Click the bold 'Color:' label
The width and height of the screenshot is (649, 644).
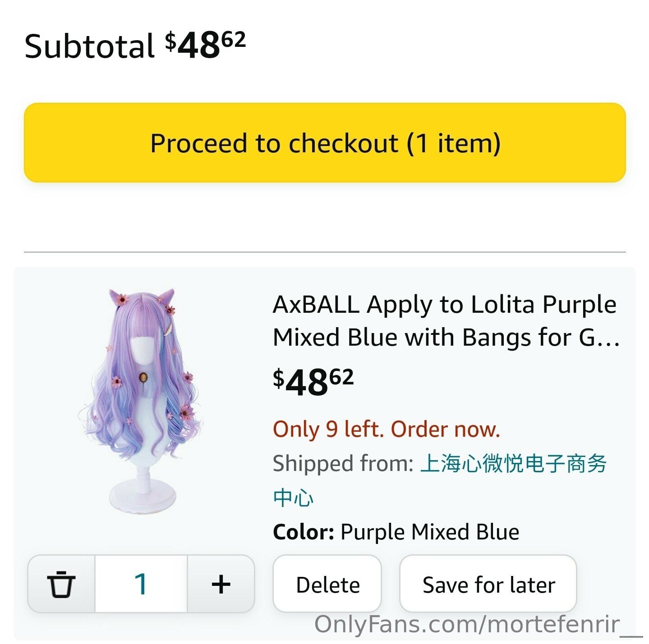coord(303,532)
